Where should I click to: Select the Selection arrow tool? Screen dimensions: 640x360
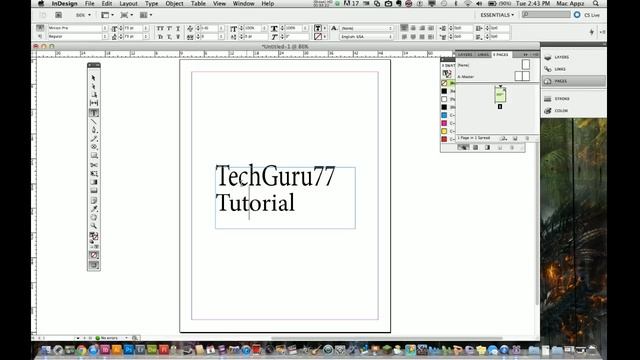tap(93, 78)
